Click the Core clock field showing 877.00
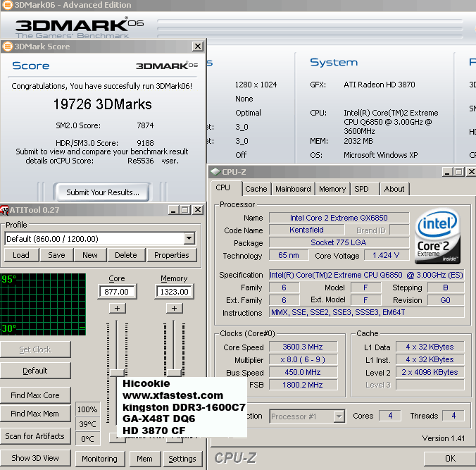Screen dimensions: 476x470 (117, 292)
